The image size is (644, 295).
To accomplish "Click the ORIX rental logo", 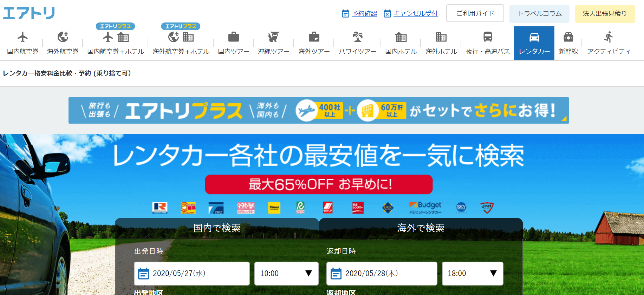I will (x=388, y=208).
